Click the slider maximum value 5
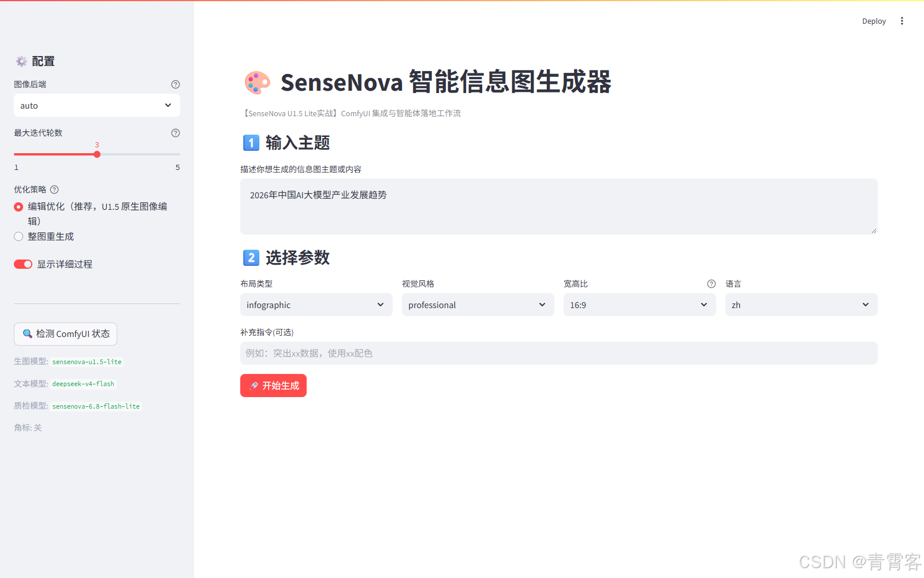 tap(177, 168)
